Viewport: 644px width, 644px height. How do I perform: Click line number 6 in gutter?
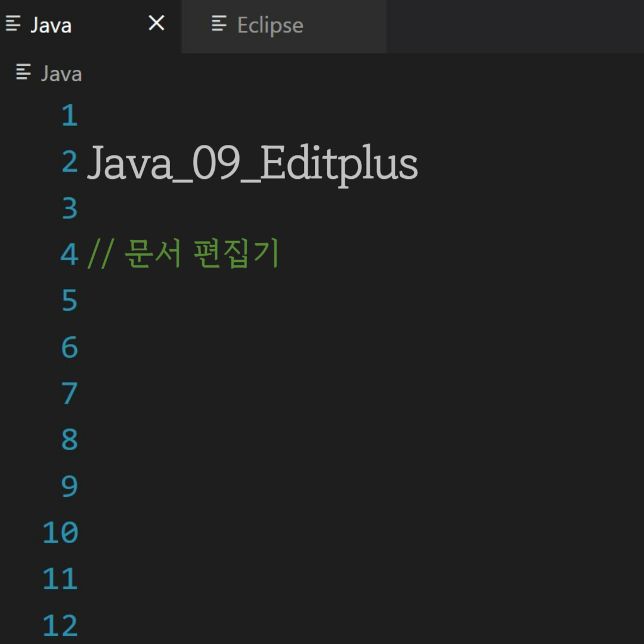click(x=69, y=348)
